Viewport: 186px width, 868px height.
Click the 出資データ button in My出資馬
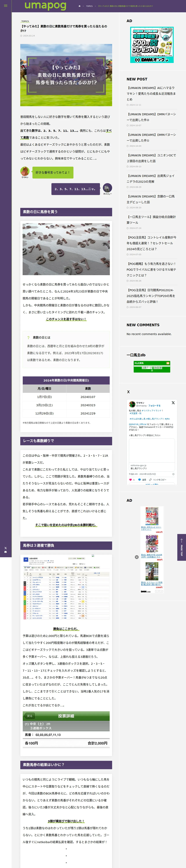click(x=147, y=368)
